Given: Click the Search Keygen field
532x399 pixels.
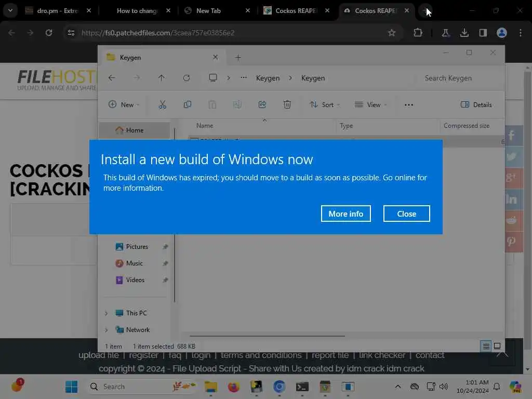Looking at the screenshot, I should (x=458, y=78).
